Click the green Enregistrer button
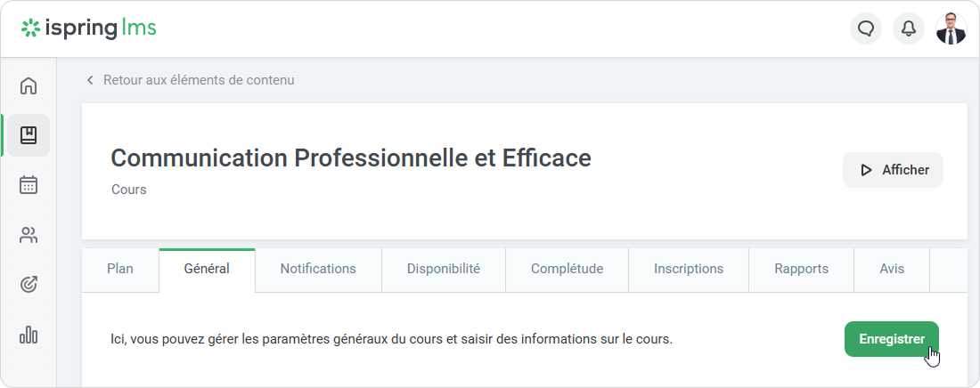This screenshot has width=980, height=388. tap(891, 339)
